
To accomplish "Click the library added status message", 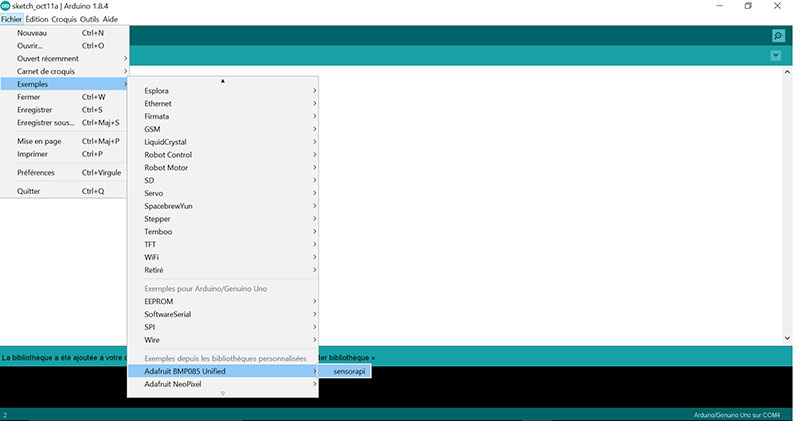I will [64, 358].
